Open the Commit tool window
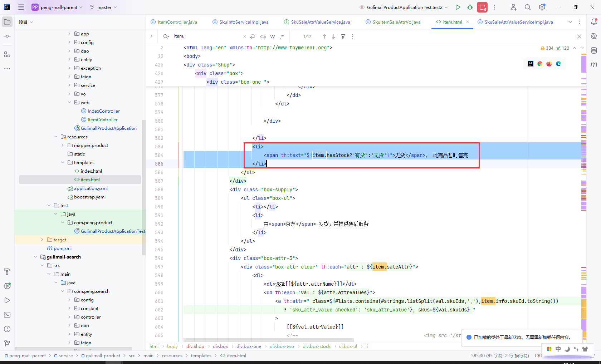 click(x=7, y=36)
